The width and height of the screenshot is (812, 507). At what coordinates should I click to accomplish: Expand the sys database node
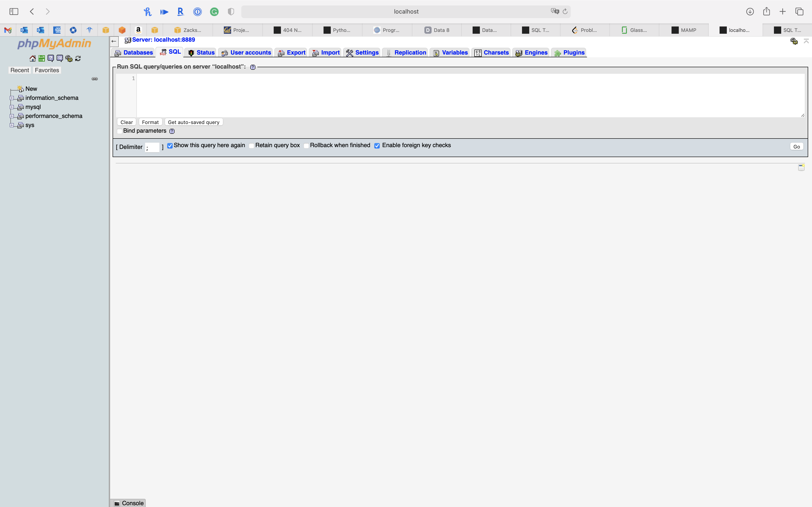(12, 125)
